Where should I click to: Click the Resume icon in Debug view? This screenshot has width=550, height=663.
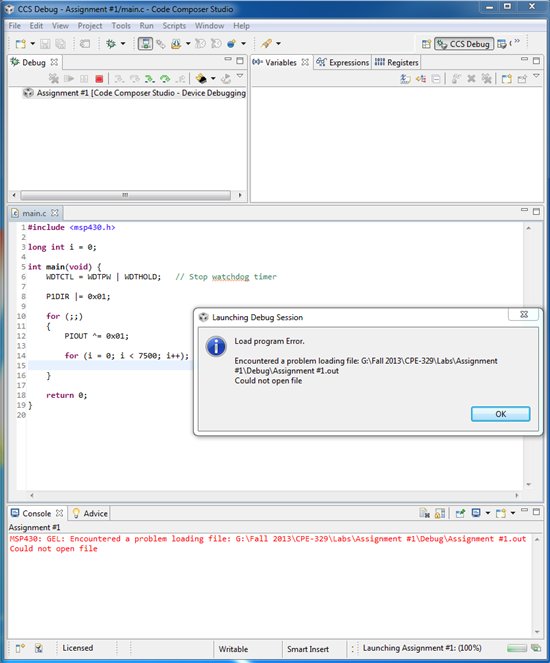pyautogui.click(x=68, y=79)
